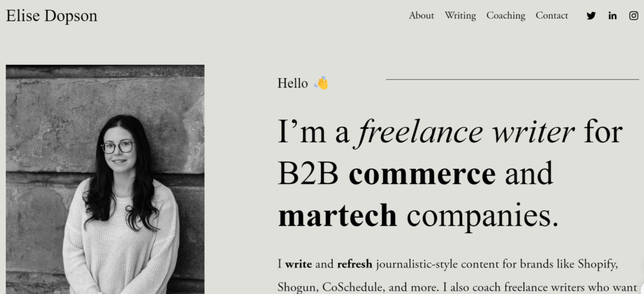Click the italic "freelance writer" phrase
Screen dimensions: 644x294
[466, 132]
